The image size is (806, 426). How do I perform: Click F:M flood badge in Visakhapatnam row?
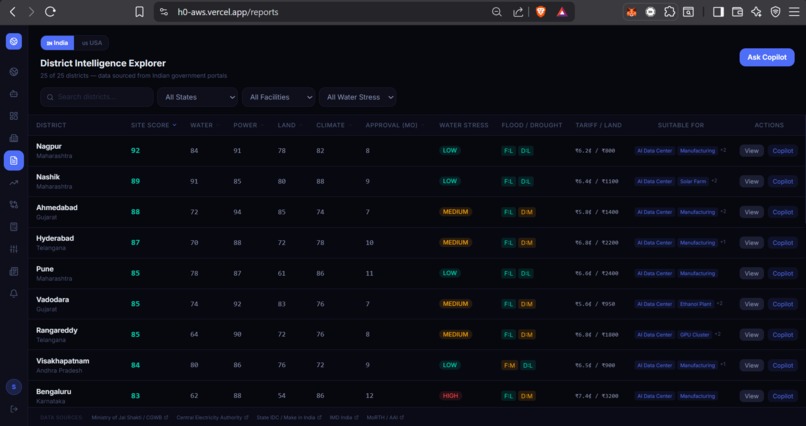point(509,365)
